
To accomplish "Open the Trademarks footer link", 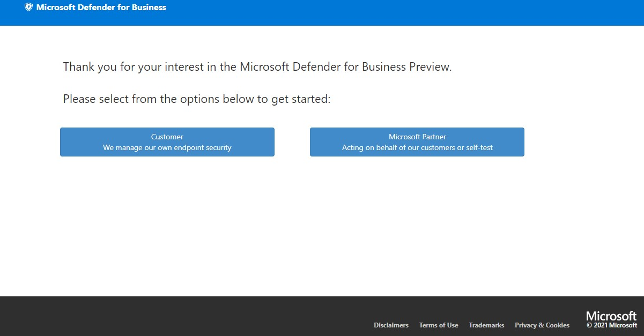I will pos(486,325).
